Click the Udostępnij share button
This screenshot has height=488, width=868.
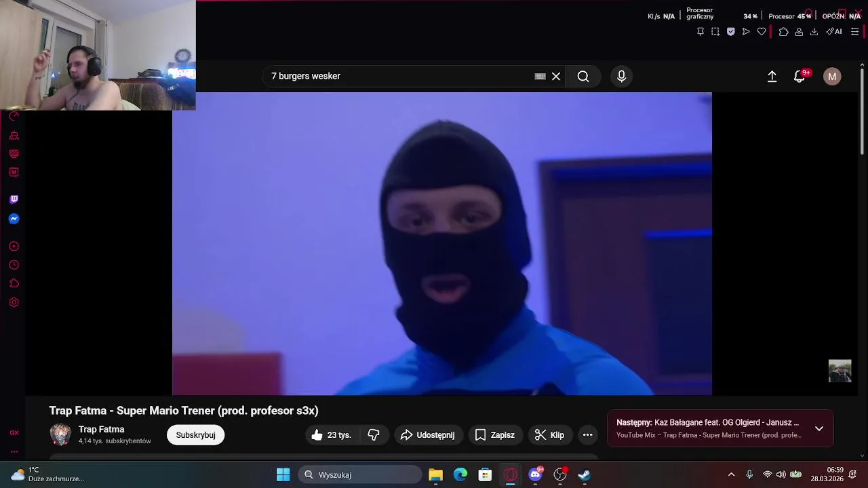tap(428, 435)
